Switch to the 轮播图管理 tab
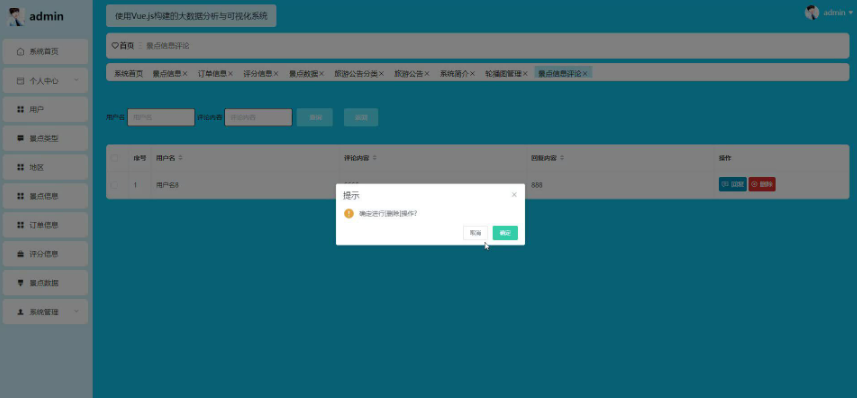 point(503,73)
